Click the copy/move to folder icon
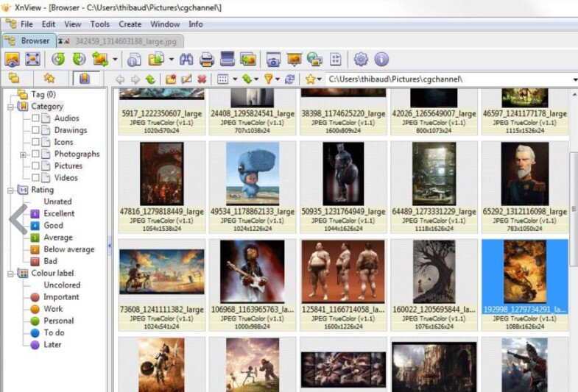578x392 pixels. tap(156, 60)
